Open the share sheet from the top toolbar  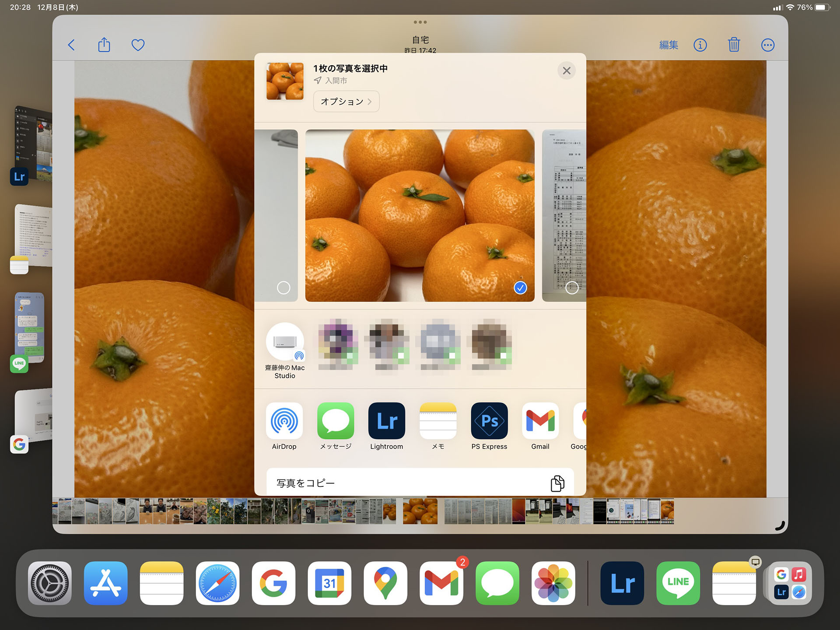104,44
